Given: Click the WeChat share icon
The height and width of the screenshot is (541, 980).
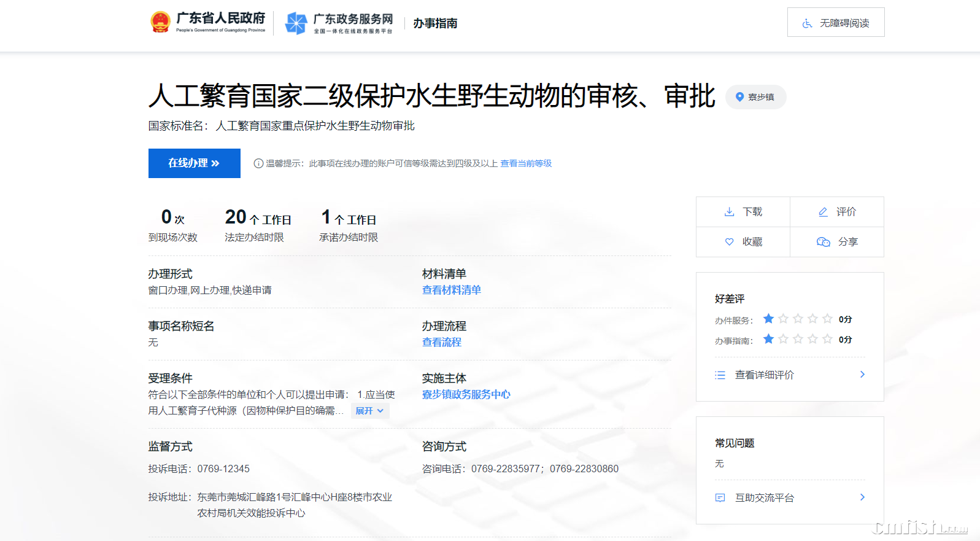Looking at the screenshot, I should coord(823,242).
